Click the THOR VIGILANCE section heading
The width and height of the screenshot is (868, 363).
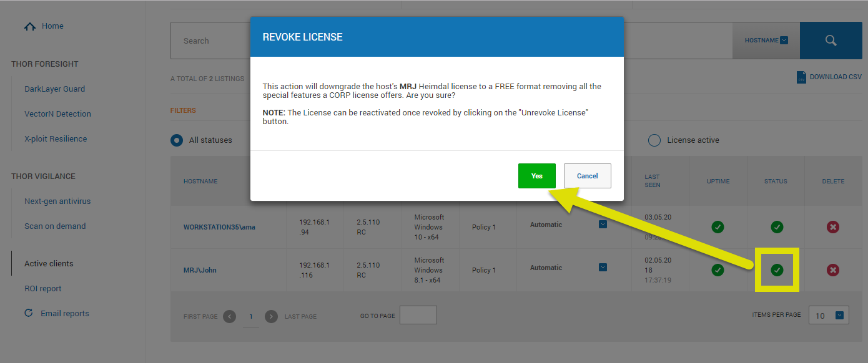tap(43, 176)
